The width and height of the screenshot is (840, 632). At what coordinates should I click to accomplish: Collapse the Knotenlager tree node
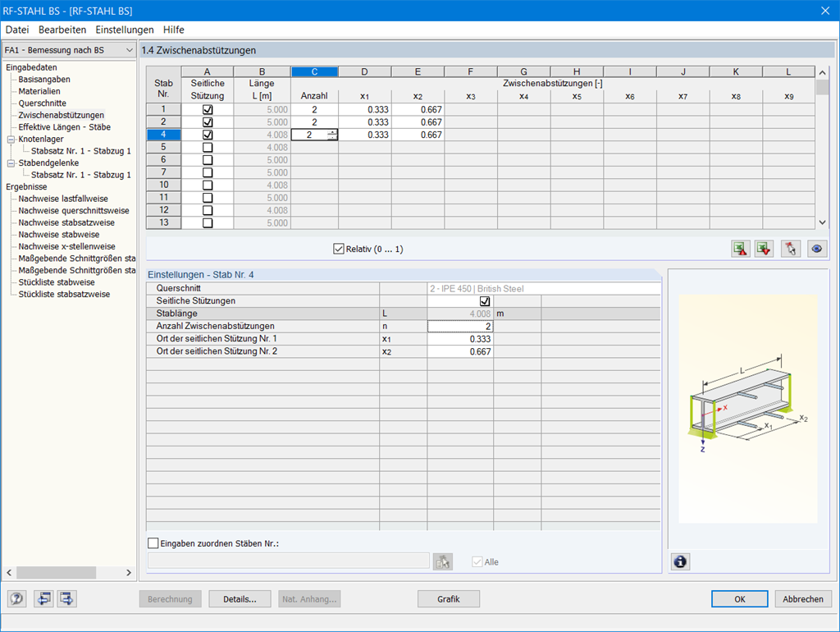(x=11, y=140)
